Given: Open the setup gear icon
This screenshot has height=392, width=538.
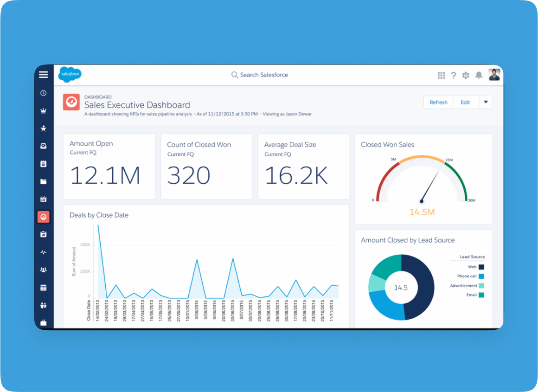Looking at the screenshot, I should pos(466,75).
